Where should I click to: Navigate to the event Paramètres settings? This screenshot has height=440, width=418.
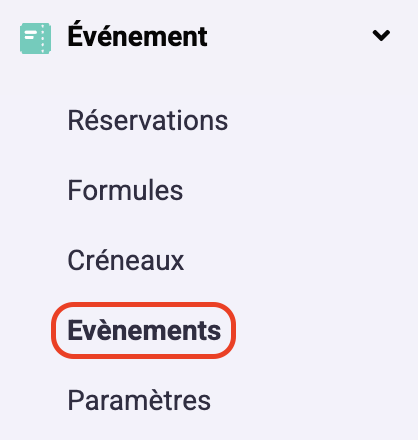coord(139,400)
